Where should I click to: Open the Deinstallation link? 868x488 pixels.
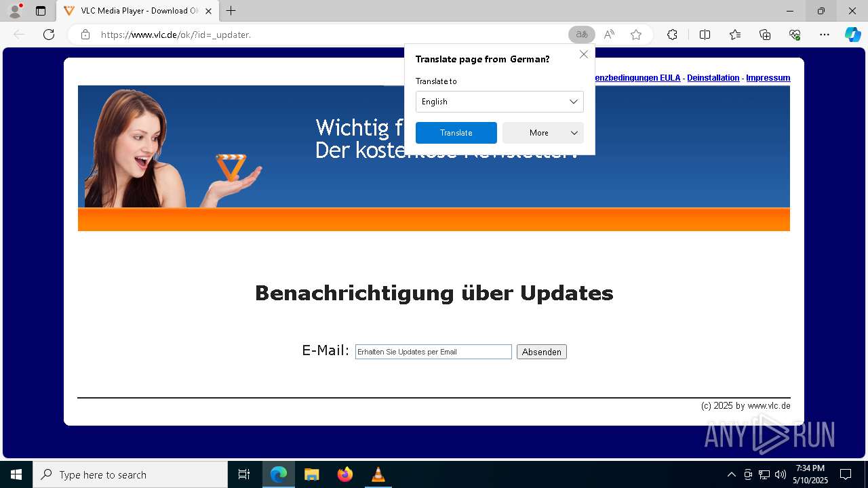[713, 78]
